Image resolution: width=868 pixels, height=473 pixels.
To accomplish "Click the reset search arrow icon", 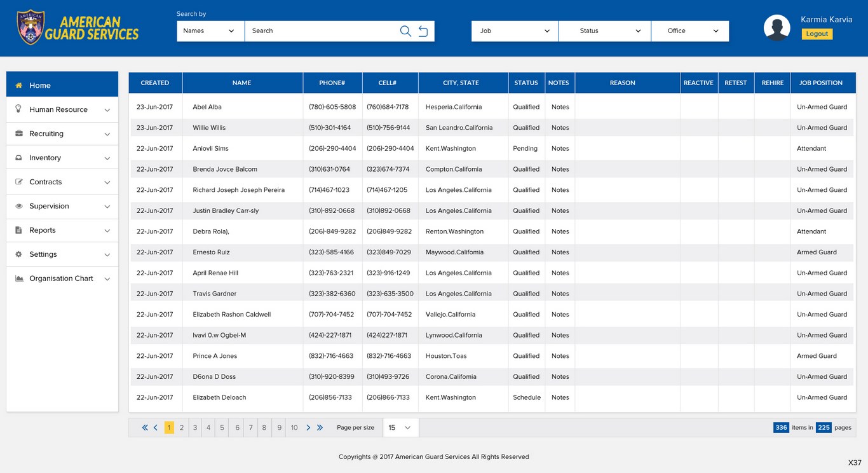I will click(x=423, y=31).
